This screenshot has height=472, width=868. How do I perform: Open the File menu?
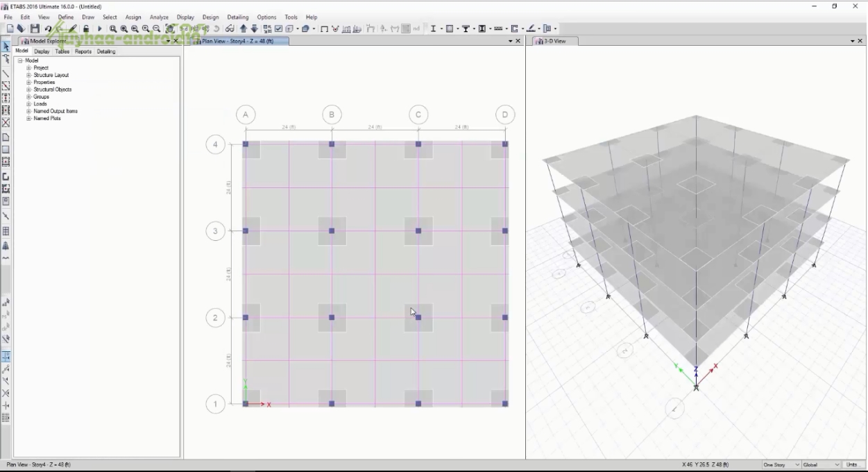(x=8, y=17)
